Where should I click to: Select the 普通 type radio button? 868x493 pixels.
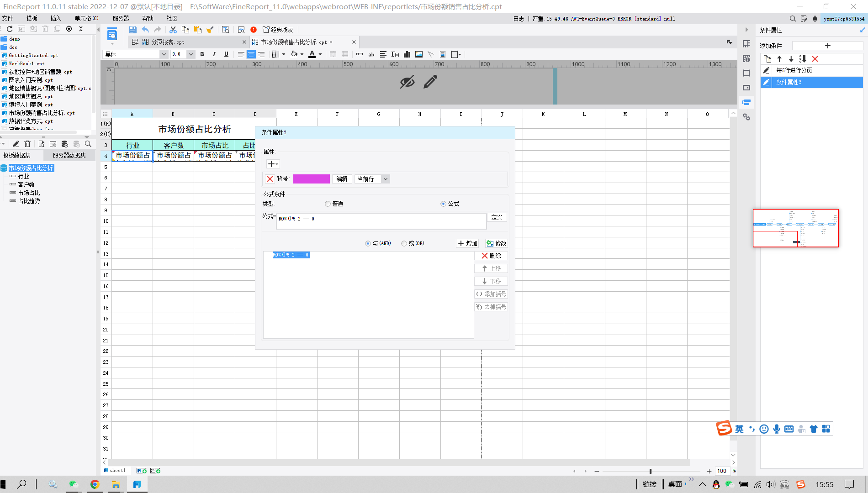pos(328,204)
